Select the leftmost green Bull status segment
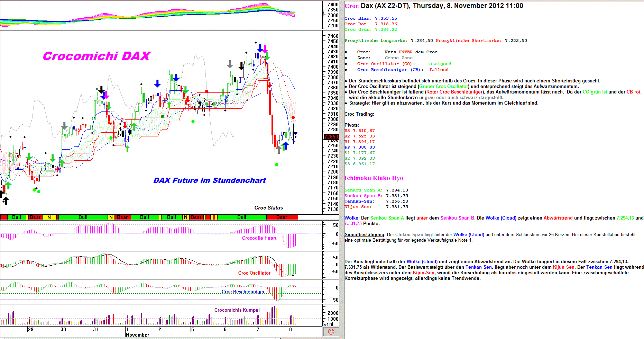The image size is (644, 339). click(17, 217)
